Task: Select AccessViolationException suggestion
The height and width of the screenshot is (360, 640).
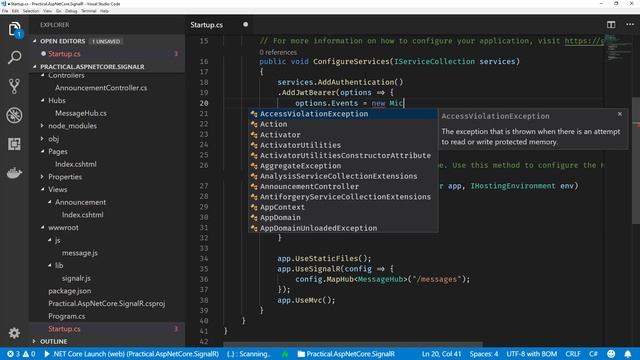Action: point(343,114)
